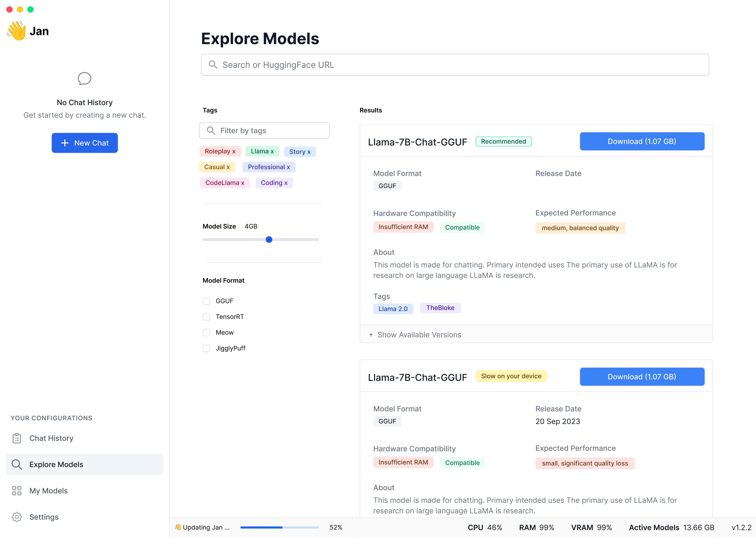Open My Models from sidebar

click(48, 491)
